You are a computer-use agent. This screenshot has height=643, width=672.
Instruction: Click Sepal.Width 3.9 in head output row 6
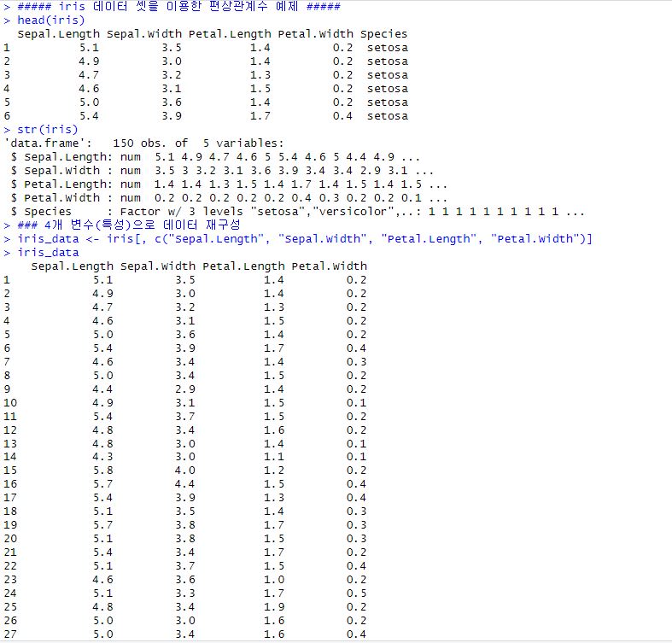[x=172, y=116]
